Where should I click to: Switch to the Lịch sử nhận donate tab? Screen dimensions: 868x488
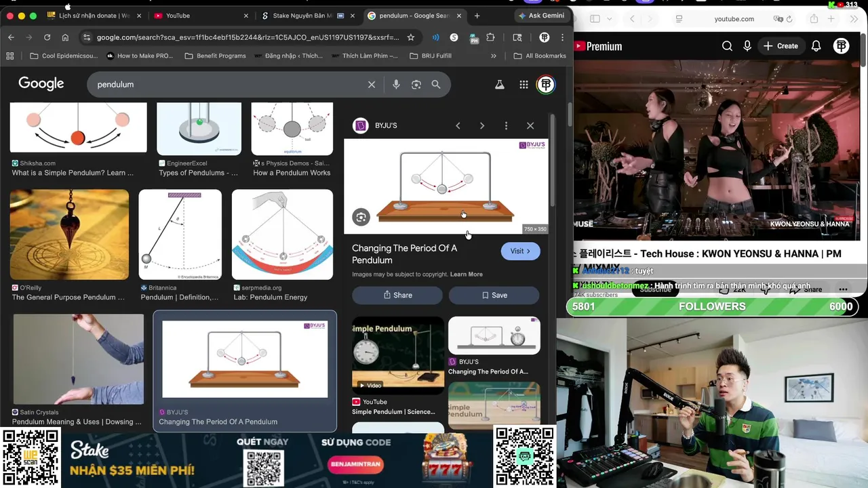94,16
